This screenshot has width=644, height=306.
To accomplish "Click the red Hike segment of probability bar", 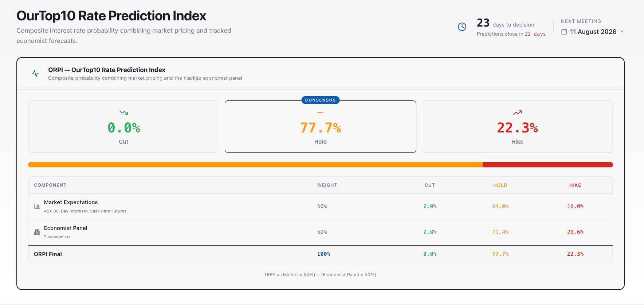I will point(548,164).
